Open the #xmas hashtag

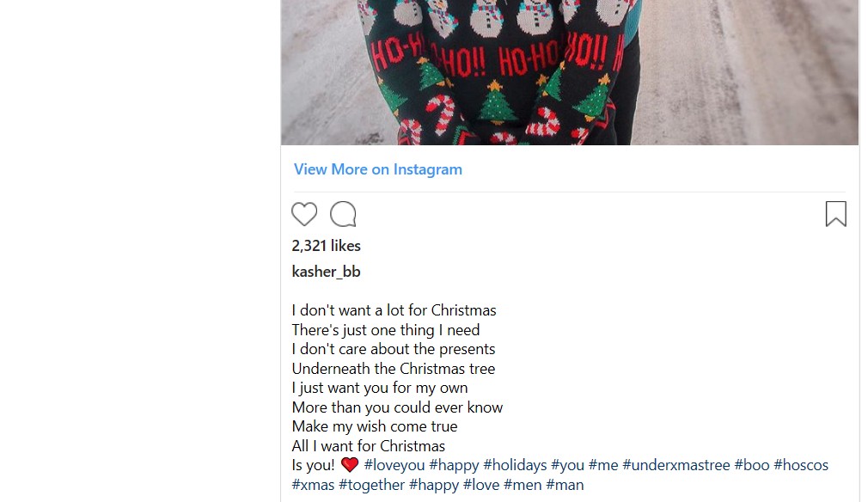coord(313,486)
